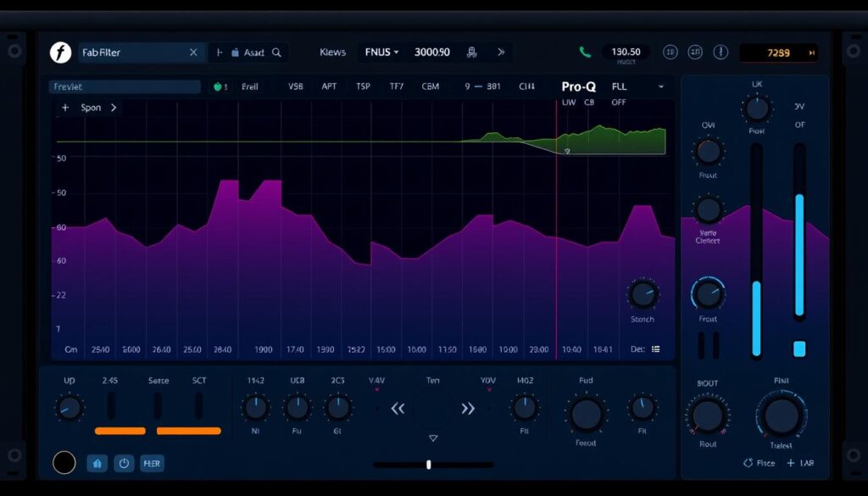Expand the Spon disclosure chevron
This screenshot has width=868, height=496.
(114, 108)
